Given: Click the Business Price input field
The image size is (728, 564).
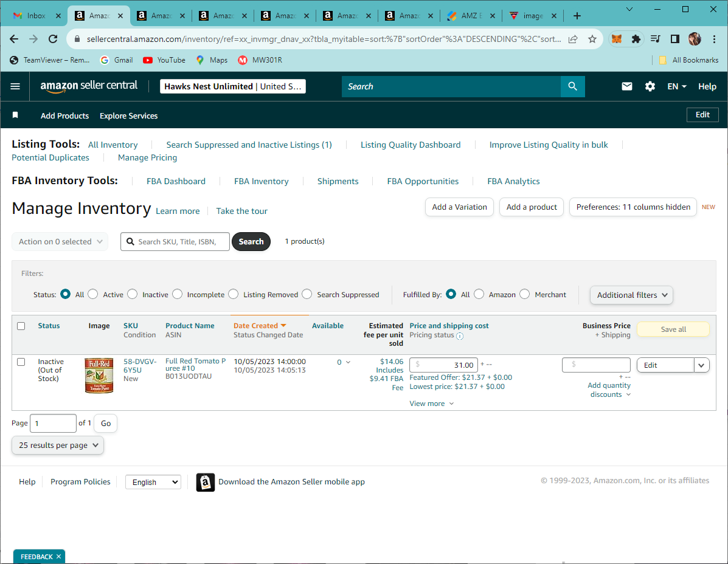Looking at the screenshot, I should point(596,365).
